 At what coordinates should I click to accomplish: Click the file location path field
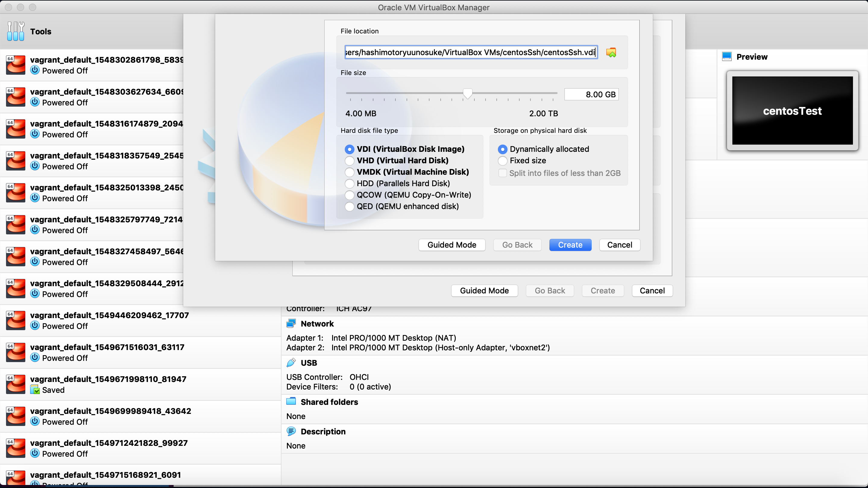click(471, 52)
